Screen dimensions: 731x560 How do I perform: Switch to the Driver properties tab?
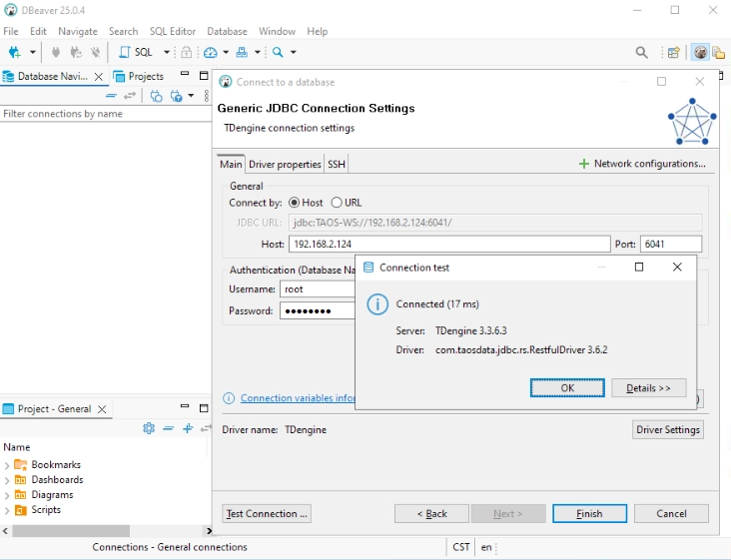point(285,165)
